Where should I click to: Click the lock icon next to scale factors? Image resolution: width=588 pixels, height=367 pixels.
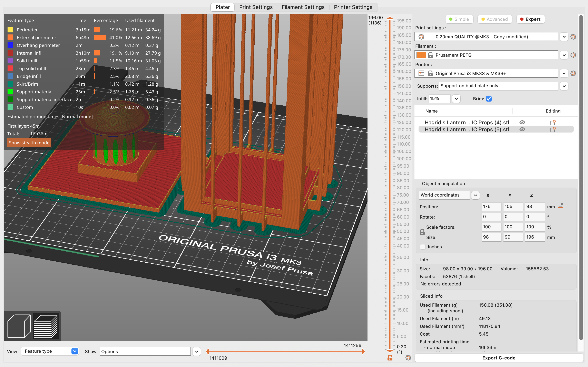click(x=422, y=233)
